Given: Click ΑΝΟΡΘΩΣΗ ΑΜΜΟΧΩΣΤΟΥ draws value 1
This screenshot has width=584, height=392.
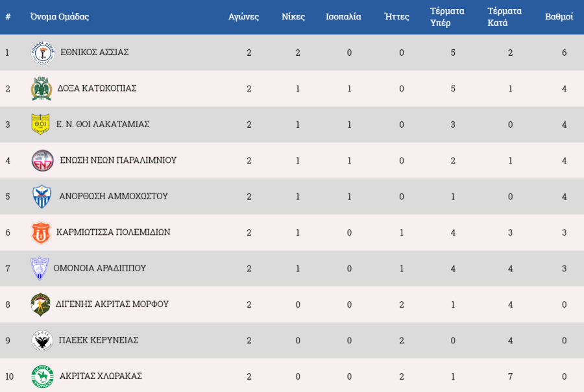Looking at the screenshot, I should [349, 197].
